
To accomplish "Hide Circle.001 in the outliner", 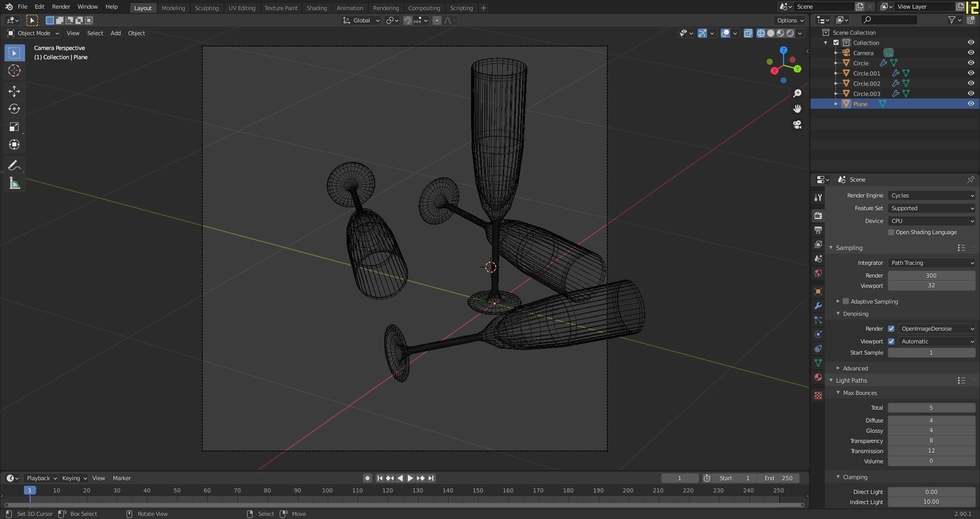I will [x=971, y=73].
